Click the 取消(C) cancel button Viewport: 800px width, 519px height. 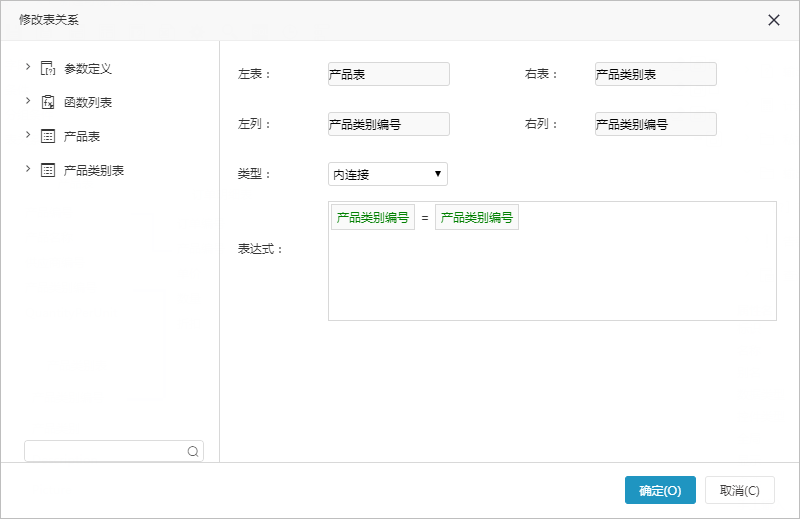[740, 490]
